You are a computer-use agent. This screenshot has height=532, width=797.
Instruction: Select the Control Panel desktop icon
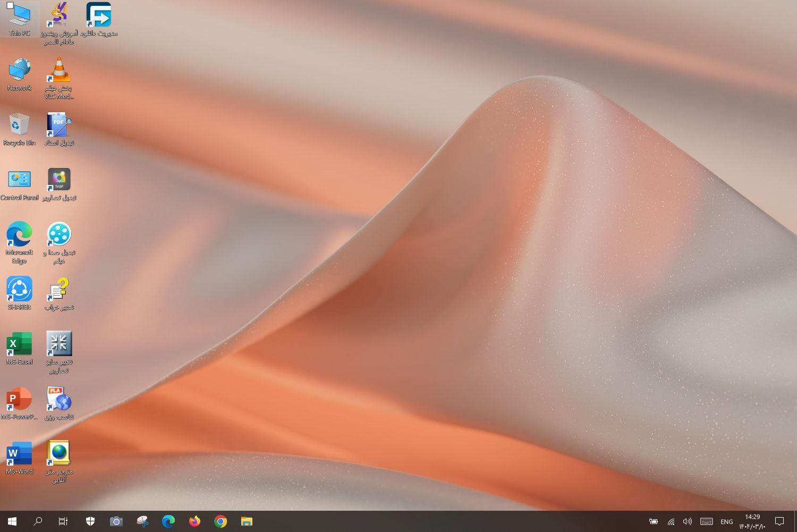point(20,184)
